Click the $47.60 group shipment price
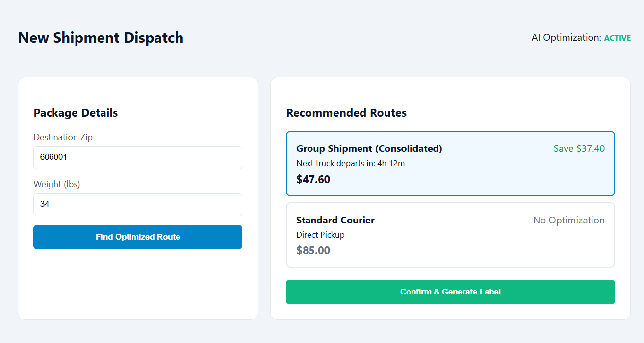 (313, 179)
